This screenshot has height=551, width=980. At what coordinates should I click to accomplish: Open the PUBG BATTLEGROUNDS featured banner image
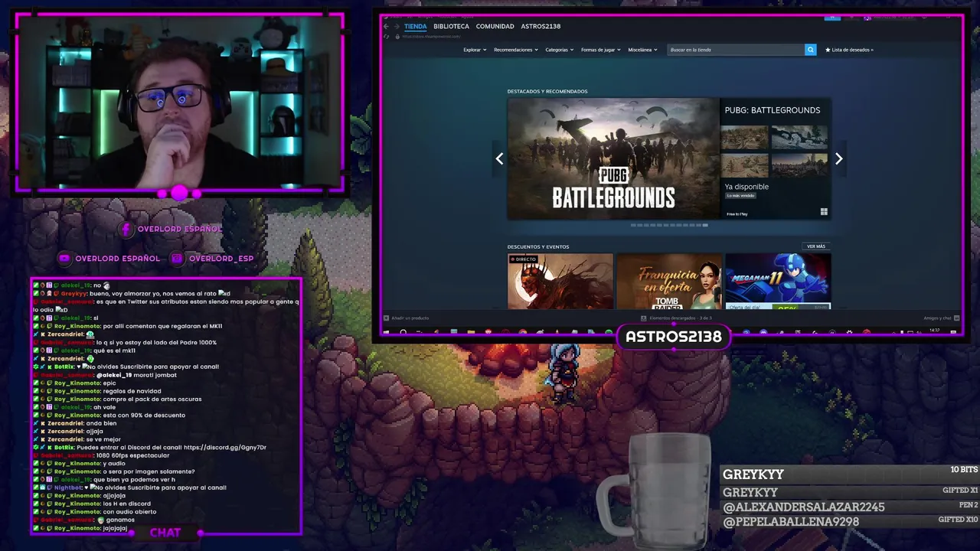click(612, 158)
